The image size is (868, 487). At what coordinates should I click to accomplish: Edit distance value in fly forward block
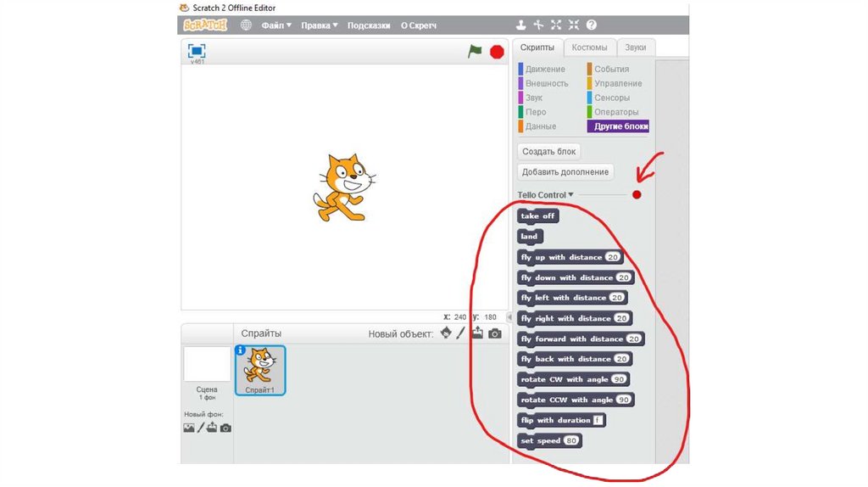[634, 339]
